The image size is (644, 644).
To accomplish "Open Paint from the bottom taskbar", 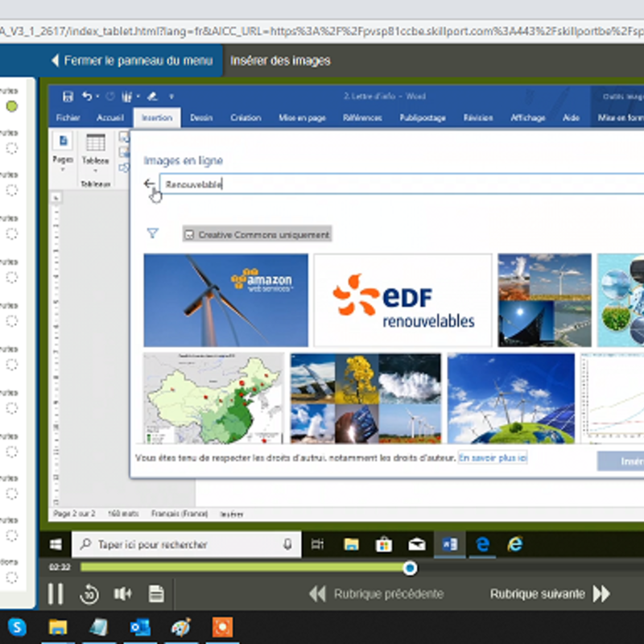I will pos(181,627).
